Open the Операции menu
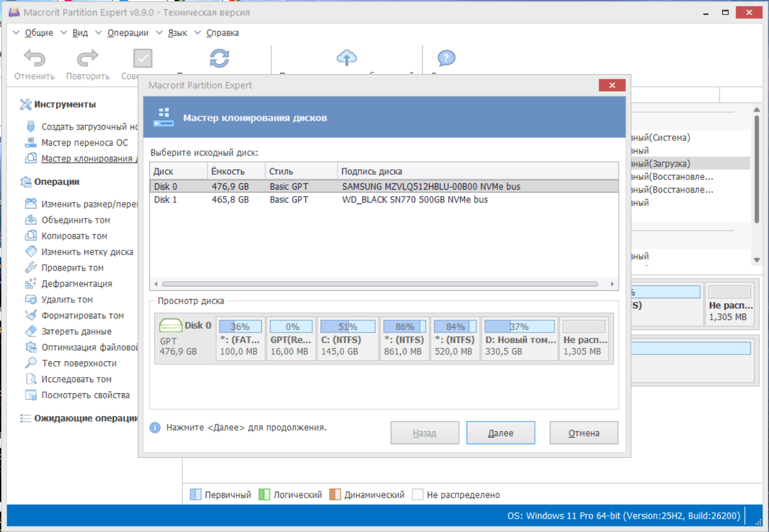 [x=128, y=33]
